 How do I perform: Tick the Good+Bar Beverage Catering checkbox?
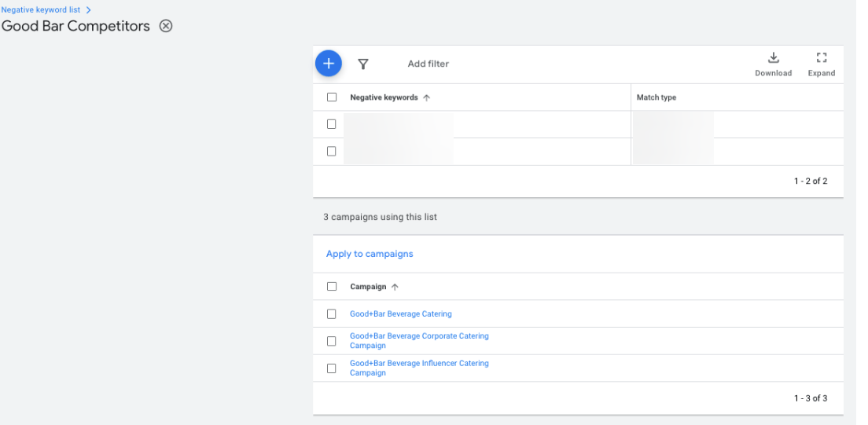[332, 314]
